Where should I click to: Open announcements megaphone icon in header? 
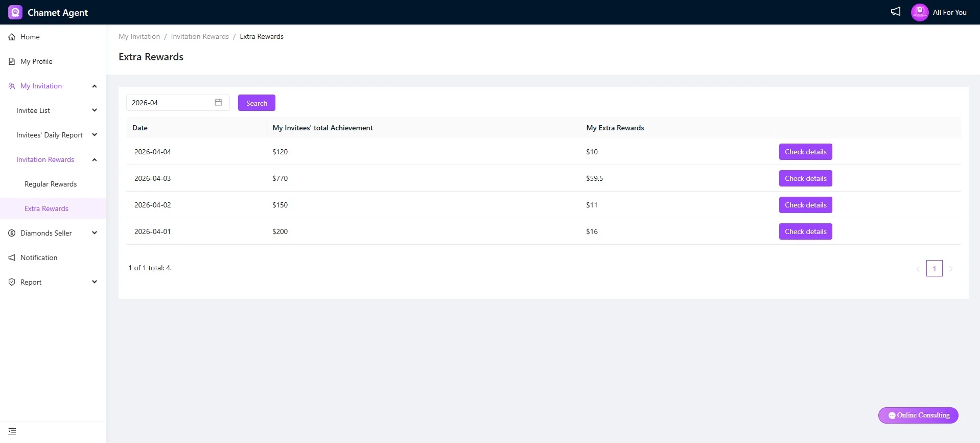[x=896, y=12]
